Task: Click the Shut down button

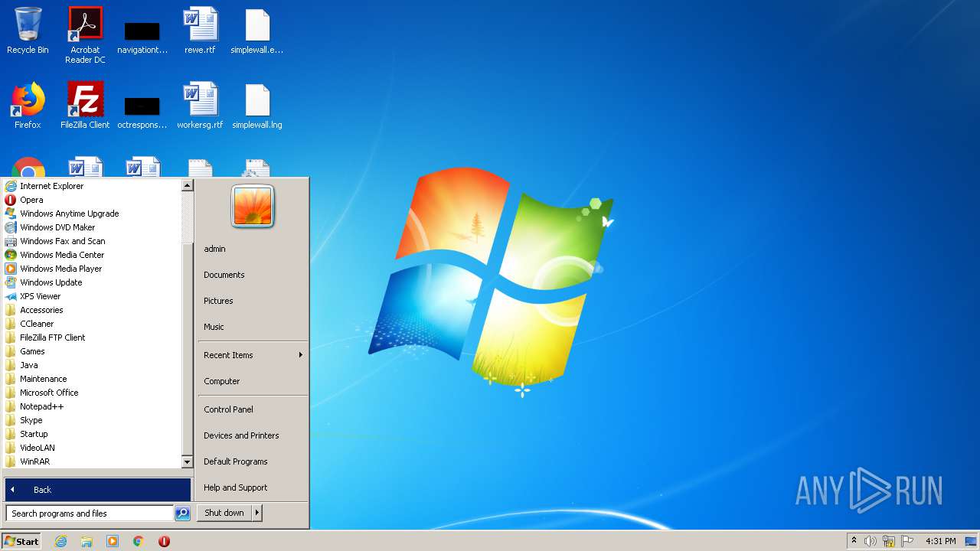Action: (224, 513)
